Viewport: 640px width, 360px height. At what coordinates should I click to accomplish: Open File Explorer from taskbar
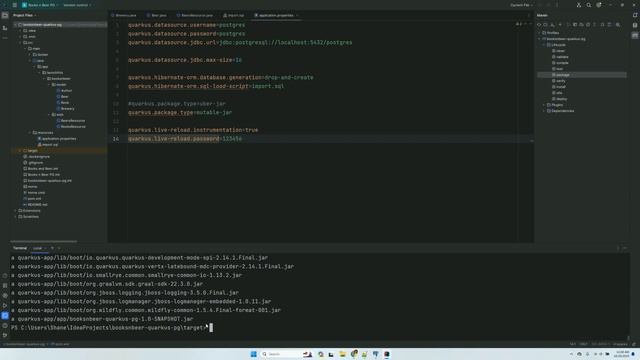click(342, 354)
